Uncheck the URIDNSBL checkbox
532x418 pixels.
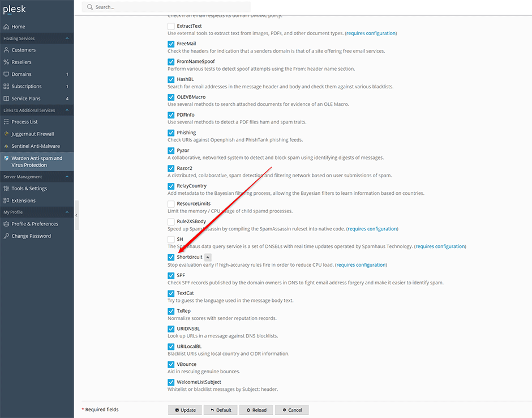click(171, 329)
